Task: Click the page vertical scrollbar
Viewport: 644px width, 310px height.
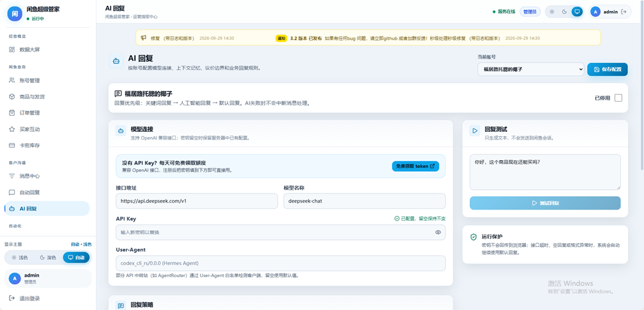Action: click(642, 86)
